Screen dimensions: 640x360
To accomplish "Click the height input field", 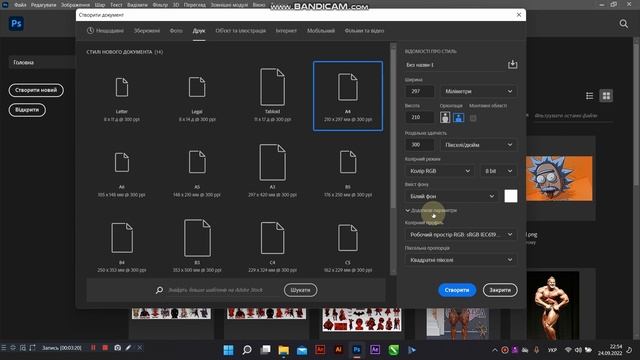I will [420, 117].
